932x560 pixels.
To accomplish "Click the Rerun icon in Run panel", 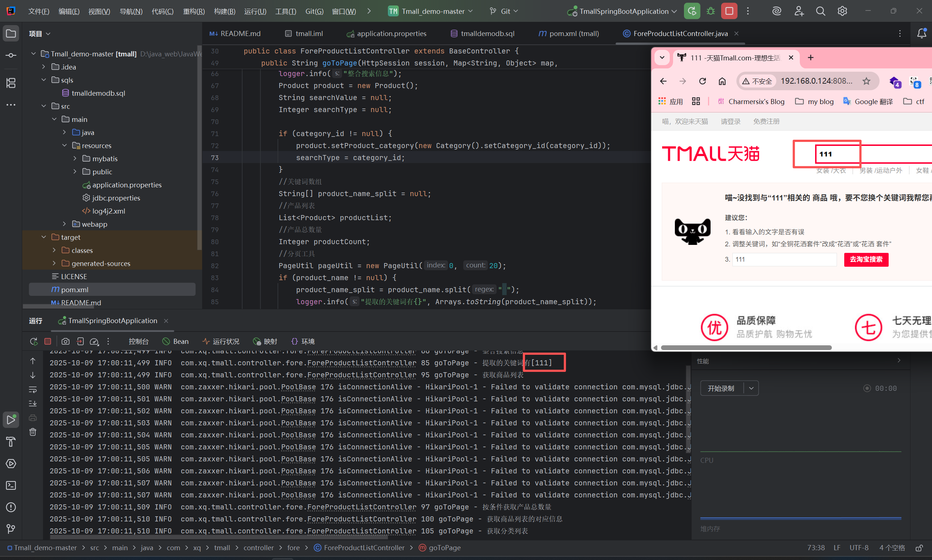I will coord(34,342).
